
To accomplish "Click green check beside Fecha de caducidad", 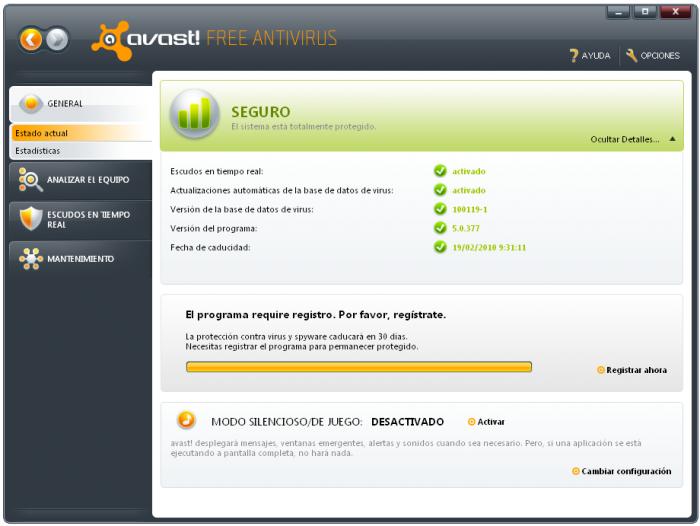I will tap(440, 247).
